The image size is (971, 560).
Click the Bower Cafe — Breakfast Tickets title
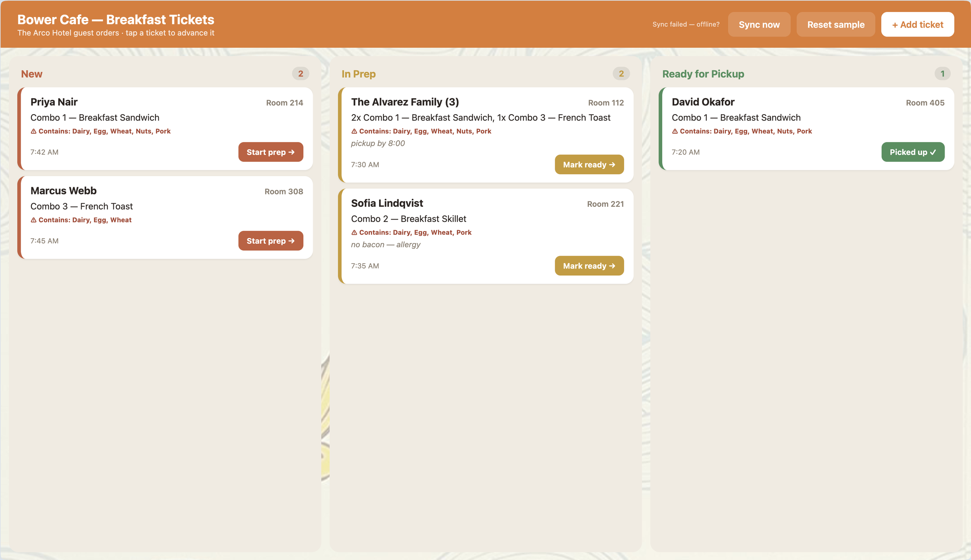pos(116,19)
